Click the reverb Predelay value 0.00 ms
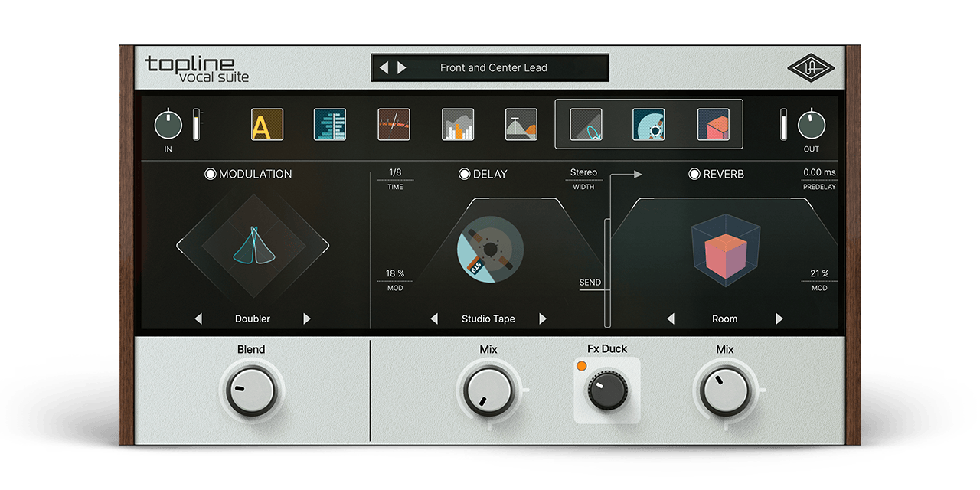Image resolution: width=980 pixels, height=490 pixels. tap(819, 172)
